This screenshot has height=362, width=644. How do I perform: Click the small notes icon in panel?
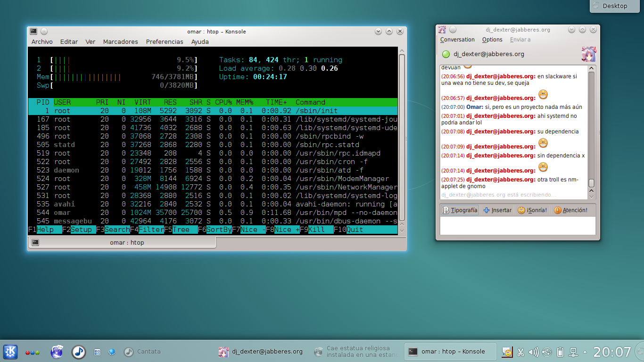tap(97, 352)
